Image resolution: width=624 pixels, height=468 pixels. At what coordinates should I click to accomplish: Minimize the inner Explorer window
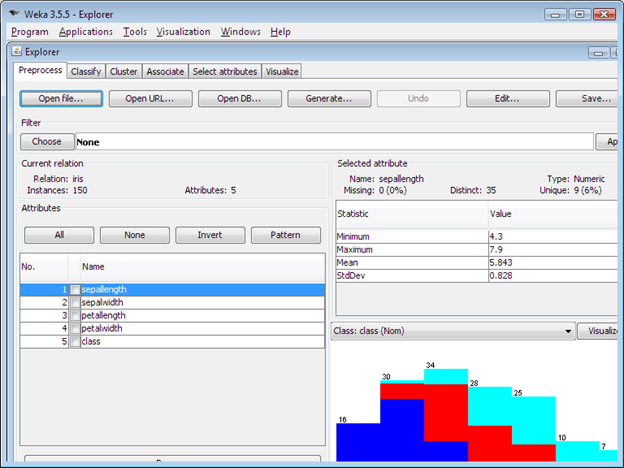click(598, 53)
